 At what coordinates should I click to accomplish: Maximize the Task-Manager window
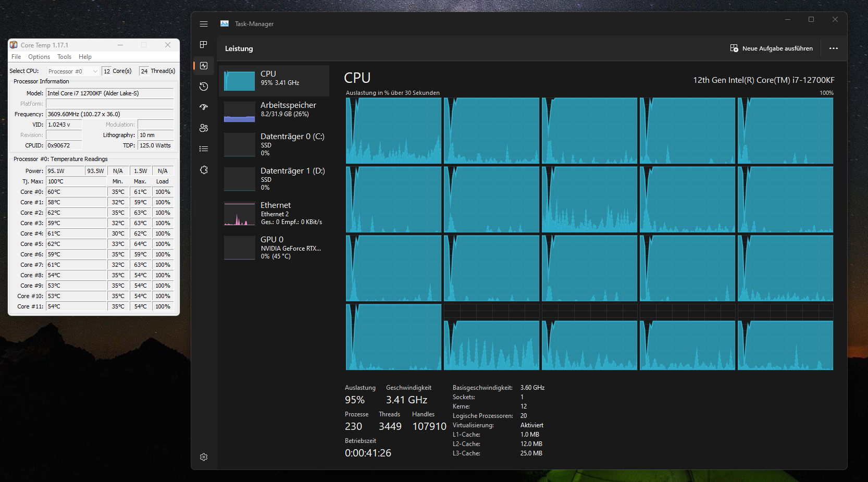(x=811, y=20)
